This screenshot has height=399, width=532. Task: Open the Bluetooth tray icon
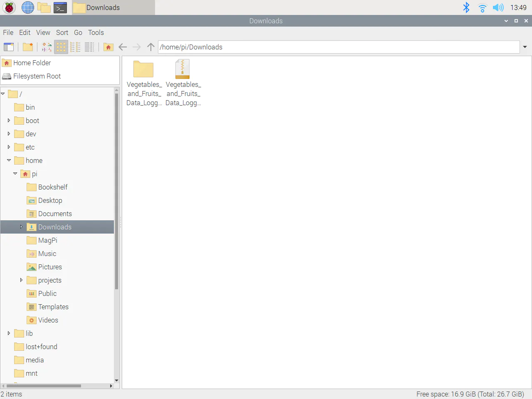coord(466,7)
